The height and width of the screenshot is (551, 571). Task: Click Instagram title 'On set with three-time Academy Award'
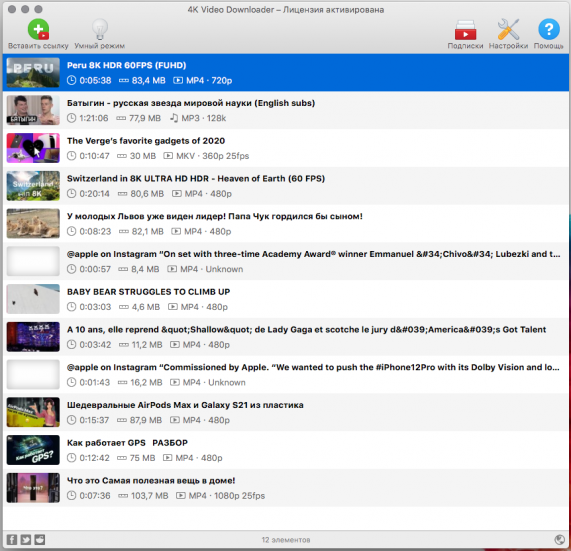pyautogui.click(x=314, y=254)
